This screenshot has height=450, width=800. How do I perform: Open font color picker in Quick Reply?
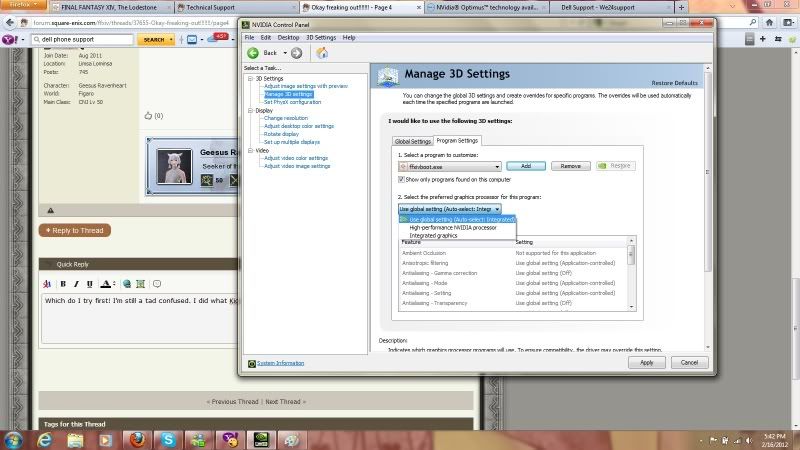click(x=107, y=284)
